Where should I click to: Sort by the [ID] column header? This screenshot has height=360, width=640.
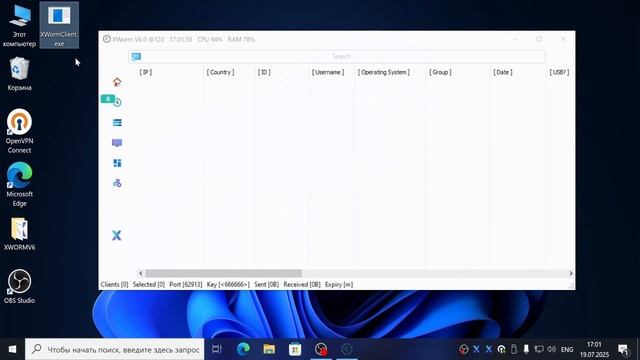pos(264,72)
